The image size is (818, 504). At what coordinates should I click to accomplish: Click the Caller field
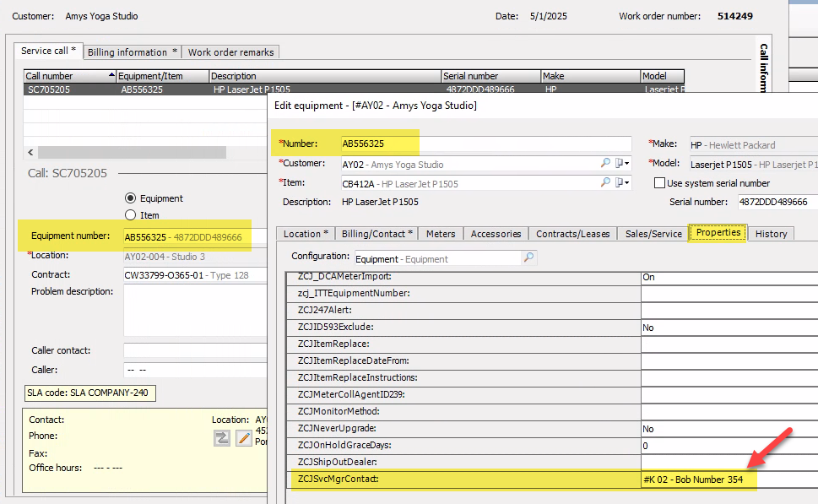(195, 370)
